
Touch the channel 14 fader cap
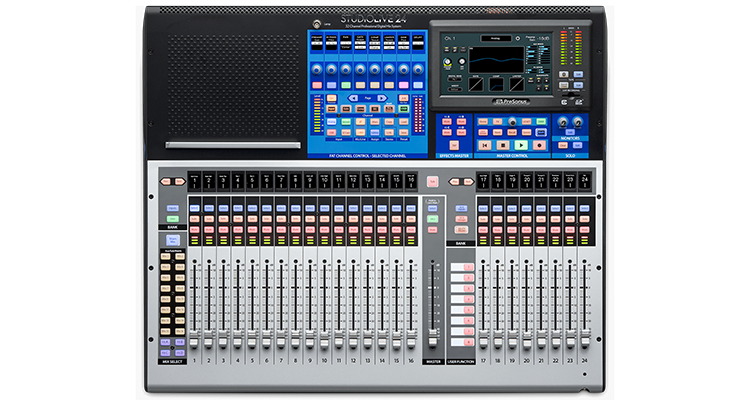tap(382, 339)
